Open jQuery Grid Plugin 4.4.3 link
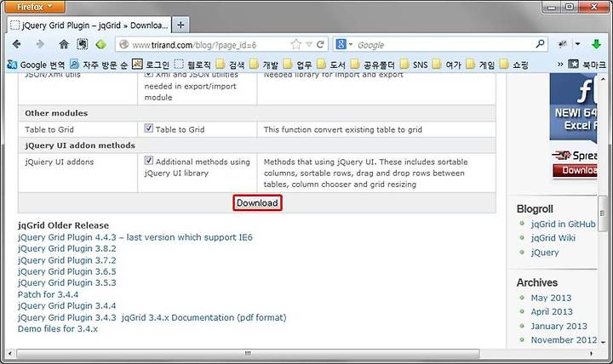The image size is (613, 364). [135, 237]
